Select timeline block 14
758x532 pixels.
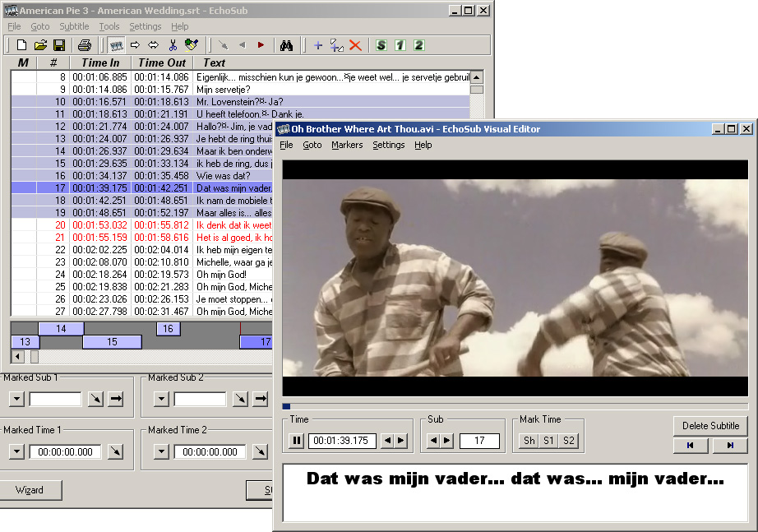click(x=61, y=329)
